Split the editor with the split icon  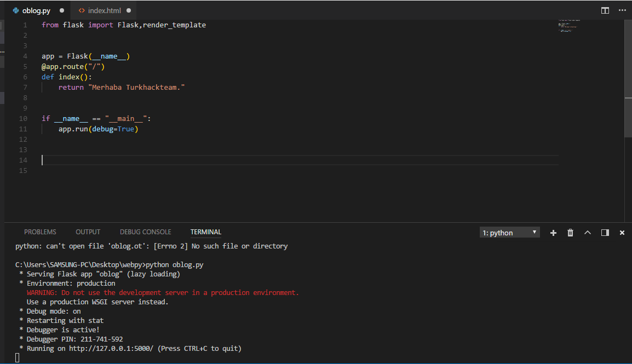605,10
